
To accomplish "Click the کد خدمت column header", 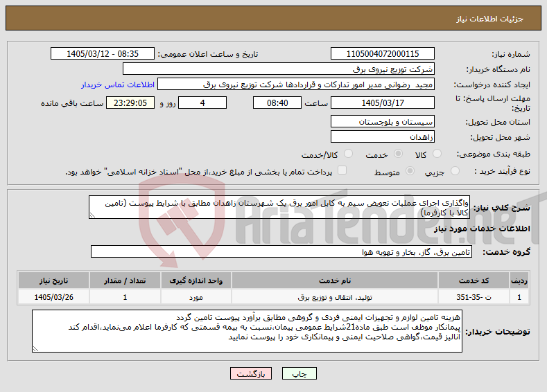I will coord(474,280).
